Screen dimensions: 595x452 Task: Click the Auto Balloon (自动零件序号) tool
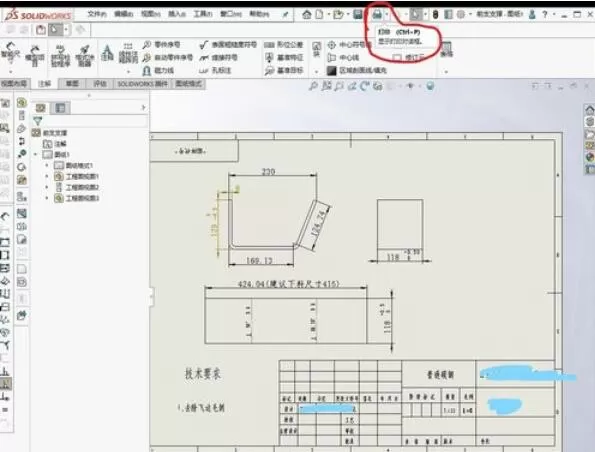(168, 58)
